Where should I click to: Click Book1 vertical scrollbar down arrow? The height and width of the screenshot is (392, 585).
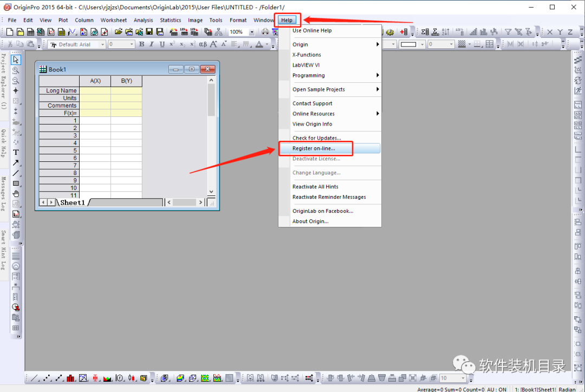[211, 191]
